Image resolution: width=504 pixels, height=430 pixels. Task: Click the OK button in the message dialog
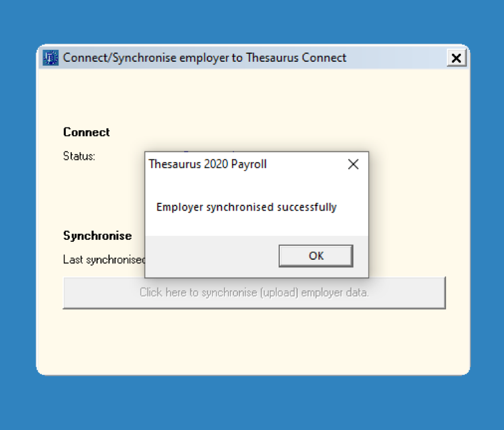[x=316, y=256]
